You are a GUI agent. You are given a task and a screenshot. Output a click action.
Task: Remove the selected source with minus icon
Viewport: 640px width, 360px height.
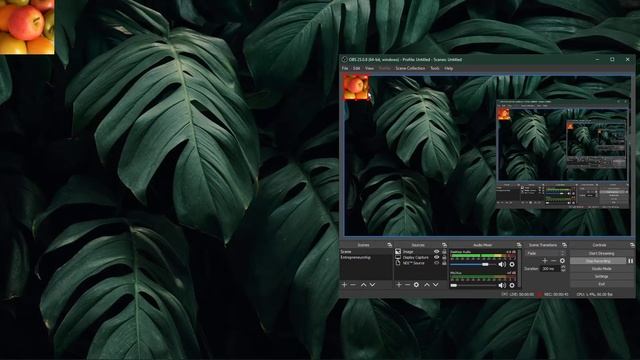click(407, 284)
